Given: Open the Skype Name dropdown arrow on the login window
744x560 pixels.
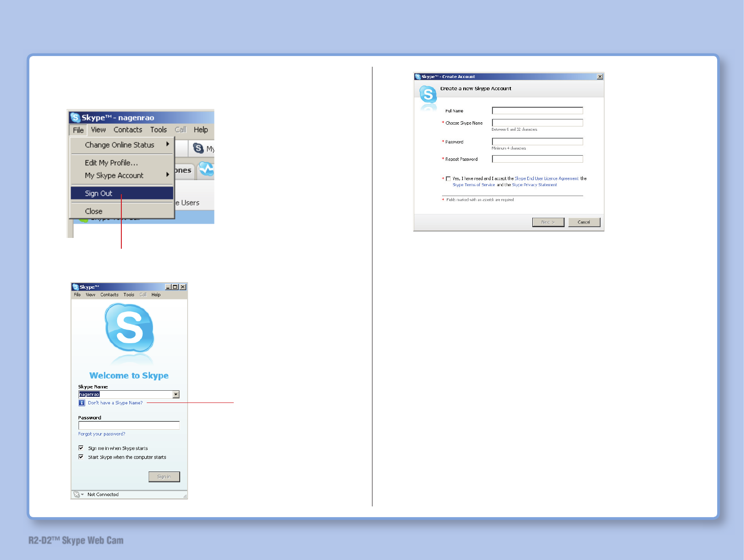Looking at the screenshot, I should click(176, 394).
